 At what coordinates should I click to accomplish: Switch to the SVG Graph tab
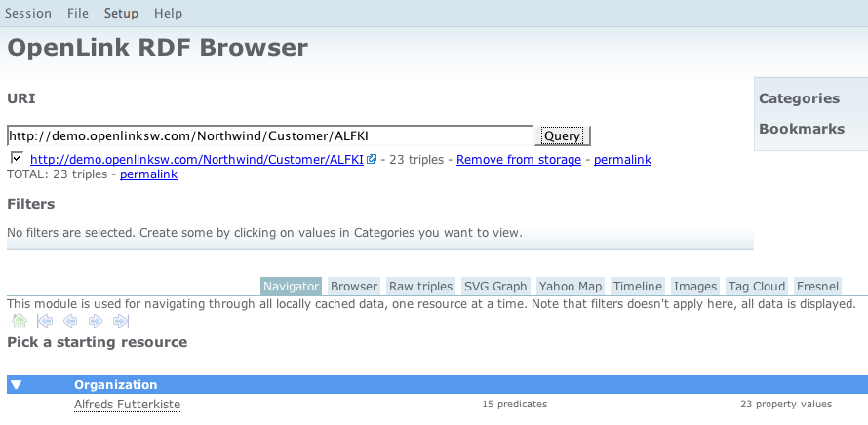495,287
